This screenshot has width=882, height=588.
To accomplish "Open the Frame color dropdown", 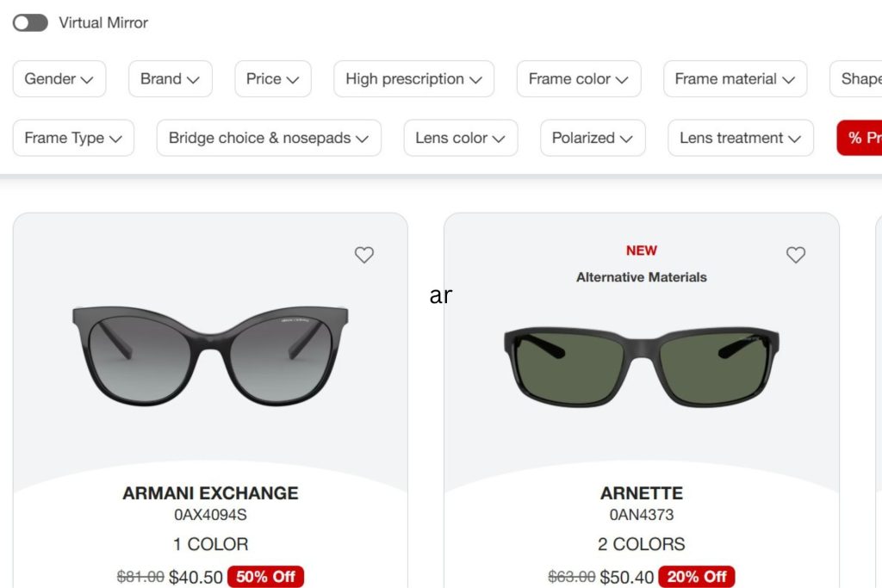I will tap(578, 78).
